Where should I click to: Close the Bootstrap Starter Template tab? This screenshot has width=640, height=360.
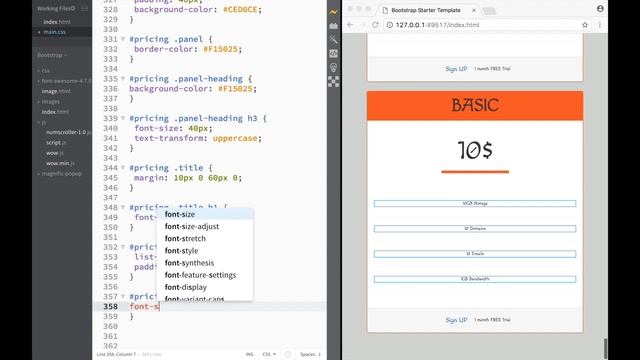click(473, 10)
